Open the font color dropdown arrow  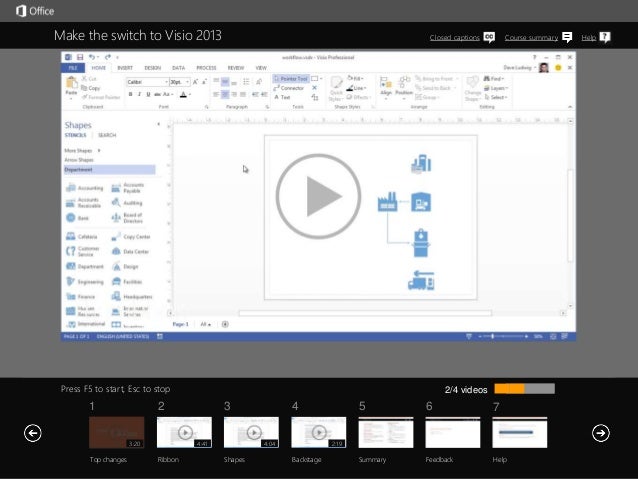pyautogui.click(x=190, y=94)
